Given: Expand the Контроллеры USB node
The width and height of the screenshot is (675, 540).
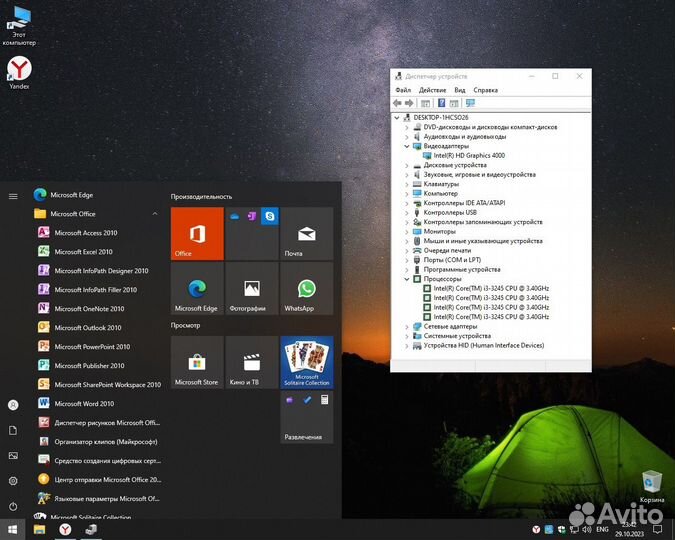Looking at the screenshot, I should (x=407, y=212).
